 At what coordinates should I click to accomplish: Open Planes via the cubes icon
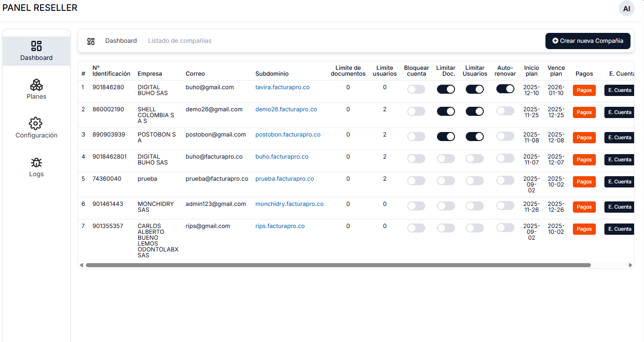(36, 85)
